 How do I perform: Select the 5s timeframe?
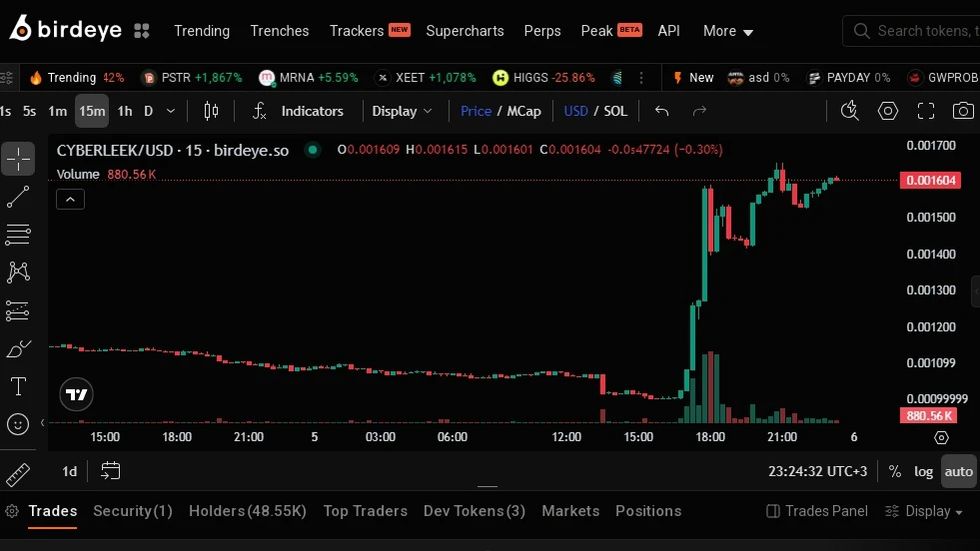[29, 111]
